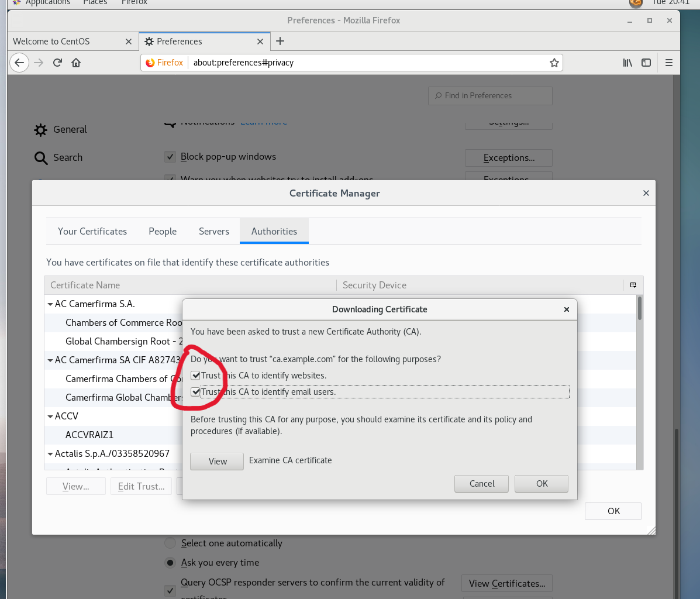This screenshot has width=700, height=599.
Task: Open the Firefox hamburger menu
Action: tap(669, 63)
